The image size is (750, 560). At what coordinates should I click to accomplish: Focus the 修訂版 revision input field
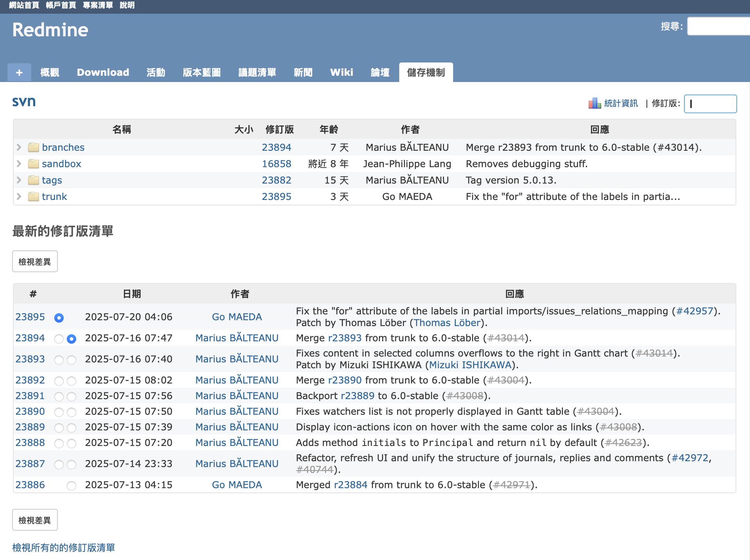711,103
